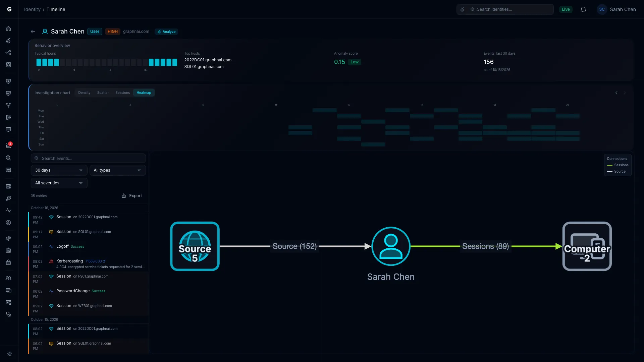Open the stethoscope health icon in the sidebar
This screenshot has width=644, height=362.
(8, 314)
